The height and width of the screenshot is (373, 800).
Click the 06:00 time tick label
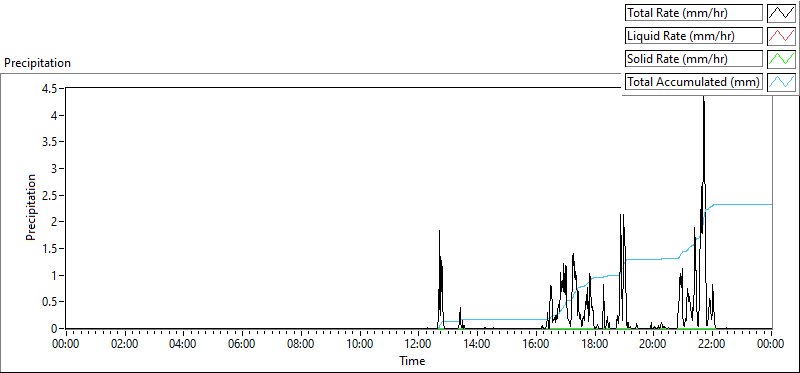242,344
